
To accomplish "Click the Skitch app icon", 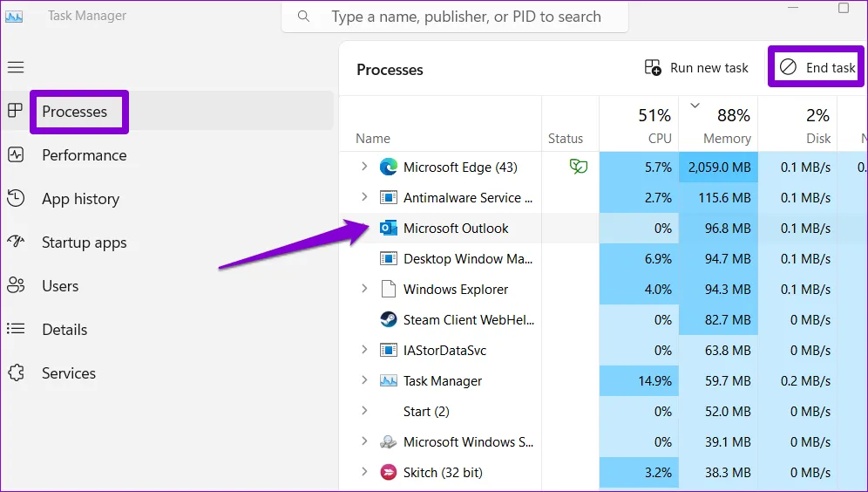I will pyautogui.click(x=389, y=473).
